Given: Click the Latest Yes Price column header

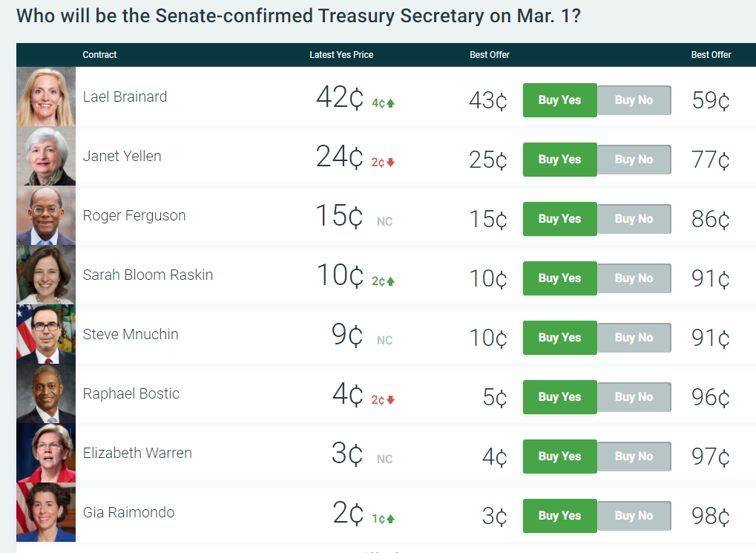Looking at the screenshot, I should pos(341,55).
